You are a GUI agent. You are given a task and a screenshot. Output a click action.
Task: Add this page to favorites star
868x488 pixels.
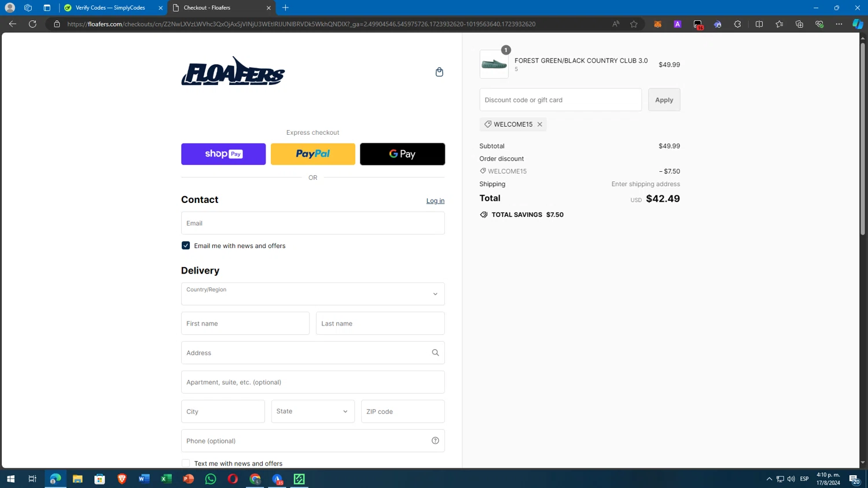point(634,24)
